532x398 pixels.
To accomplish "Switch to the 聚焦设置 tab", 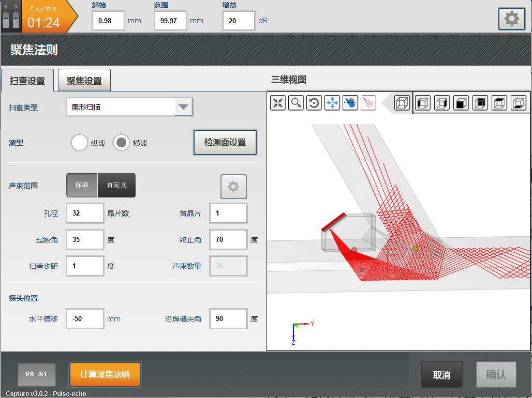I will pos(84,81).
